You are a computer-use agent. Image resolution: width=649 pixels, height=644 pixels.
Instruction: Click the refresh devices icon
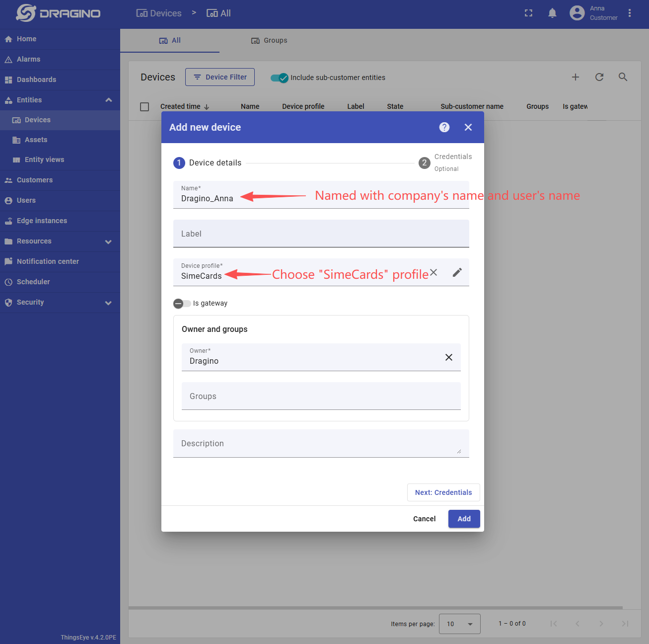[599, 77]
